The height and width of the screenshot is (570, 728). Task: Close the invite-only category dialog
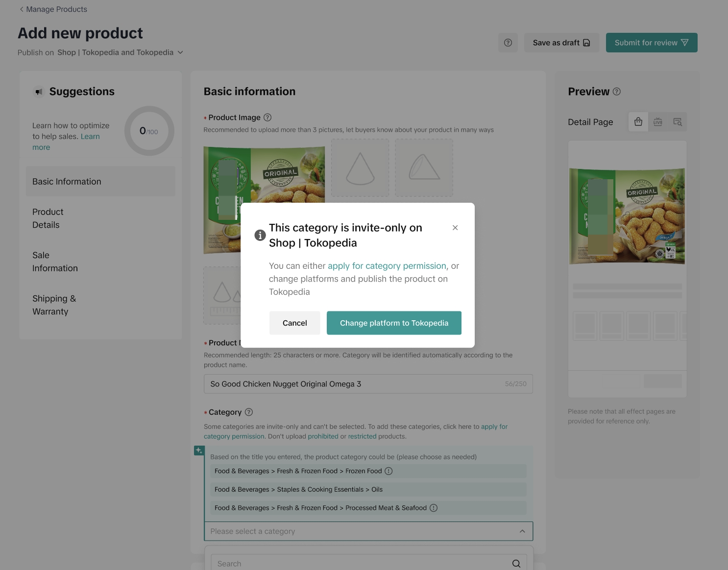point(455,228)
